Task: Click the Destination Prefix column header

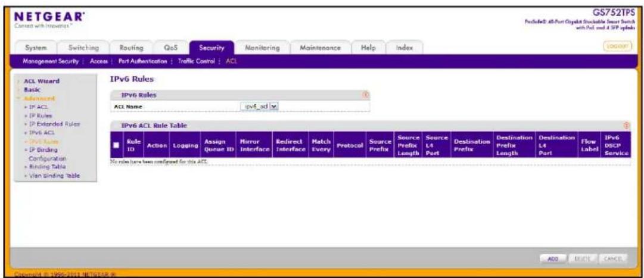Action: [472, 145]
